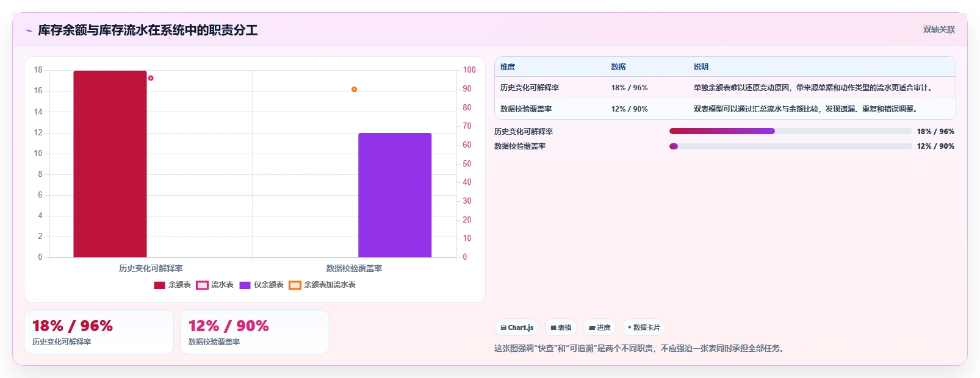The width and height of the screenshot is (980, 378).
Task: Click the 数据卡片 tag star icon
Action: point(630,327)
